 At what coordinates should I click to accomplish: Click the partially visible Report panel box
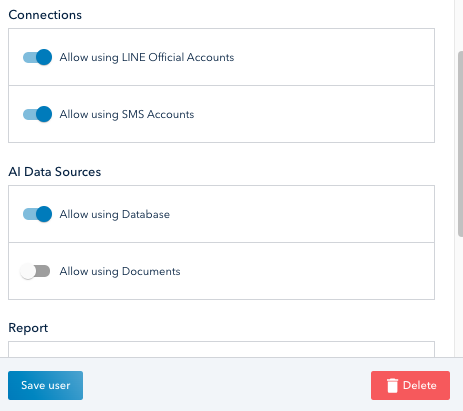(221, 349)
